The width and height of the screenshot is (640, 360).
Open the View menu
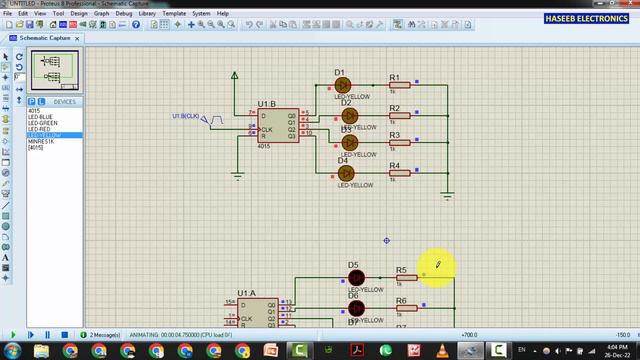tap(40, 13)
